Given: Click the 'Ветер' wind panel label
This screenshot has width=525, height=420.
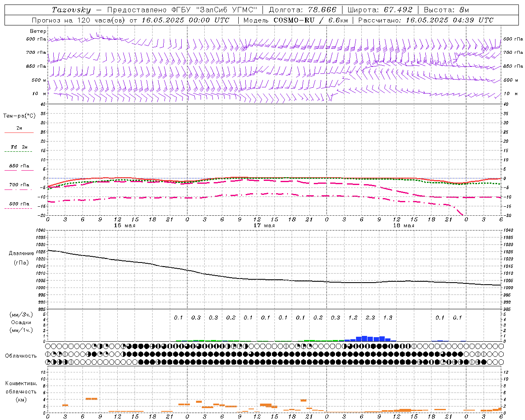Looking at the screenshot, I should [38, 31].
